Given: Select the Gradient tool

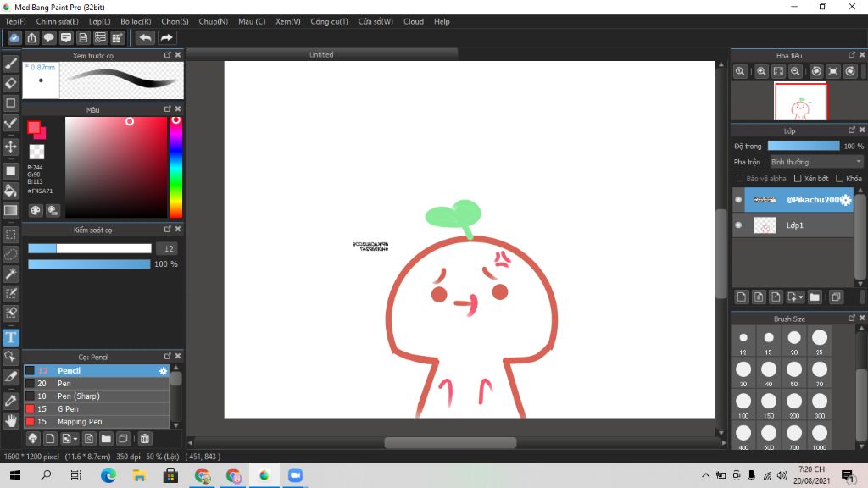Looking at the screenshot, I should tap(10, 210).
